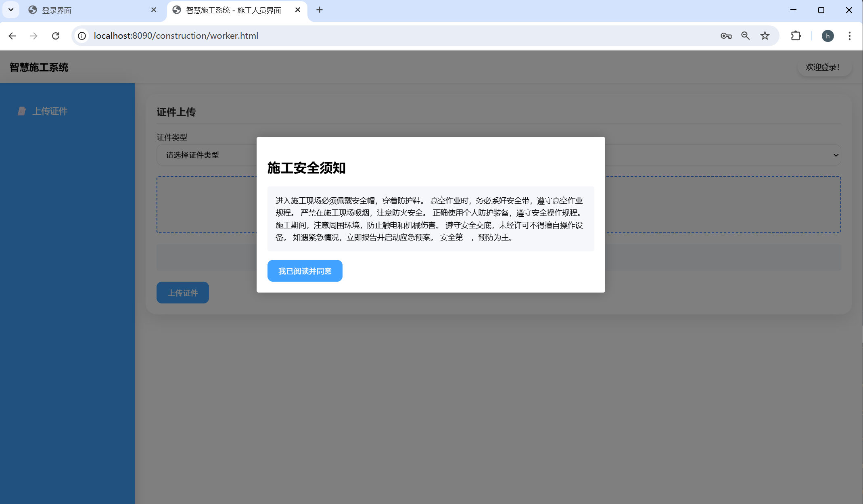Screen dimensions: 863x504
Task: Close the 智慧施工系统 tab
Action: (298, 10)
